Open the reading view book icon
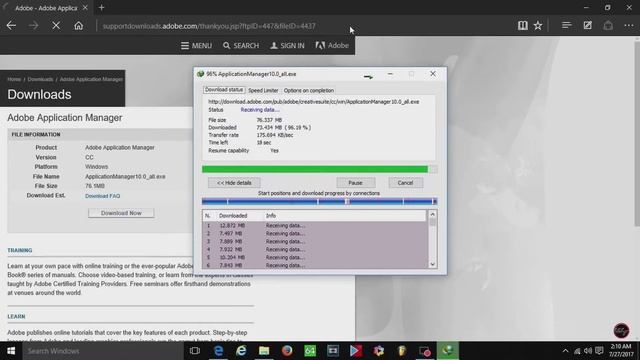640x360 pixels. point(522,25)
